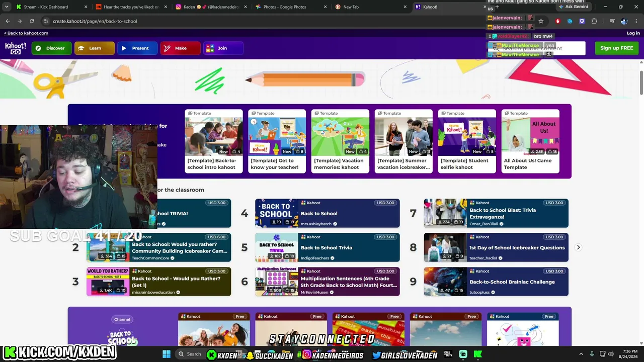Switch to the Kaden Instagram tab
This screenshot has height=362, width=644.
pyautogui.click(x=211, y=7)
